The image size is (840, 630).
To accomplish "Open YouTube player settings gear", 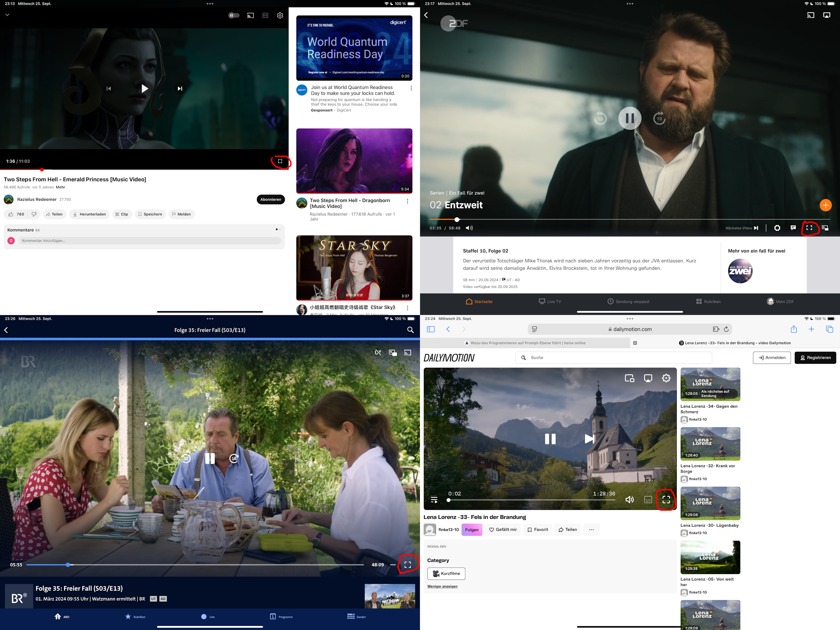I will (280, 16).
